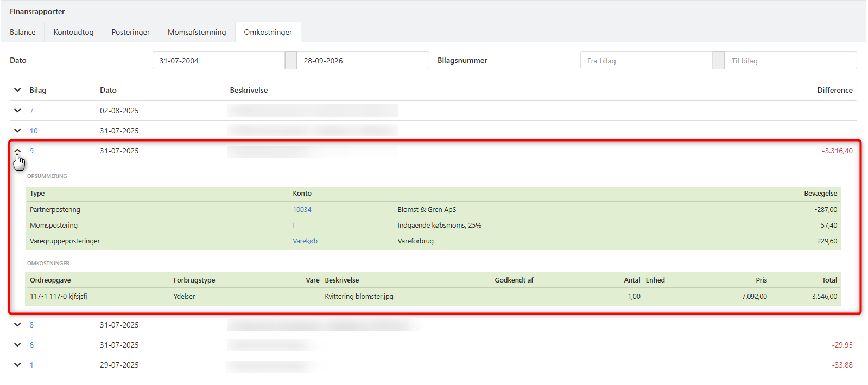Open bilag number 9 link
868x385 pixels.
[x=31, y=151]
